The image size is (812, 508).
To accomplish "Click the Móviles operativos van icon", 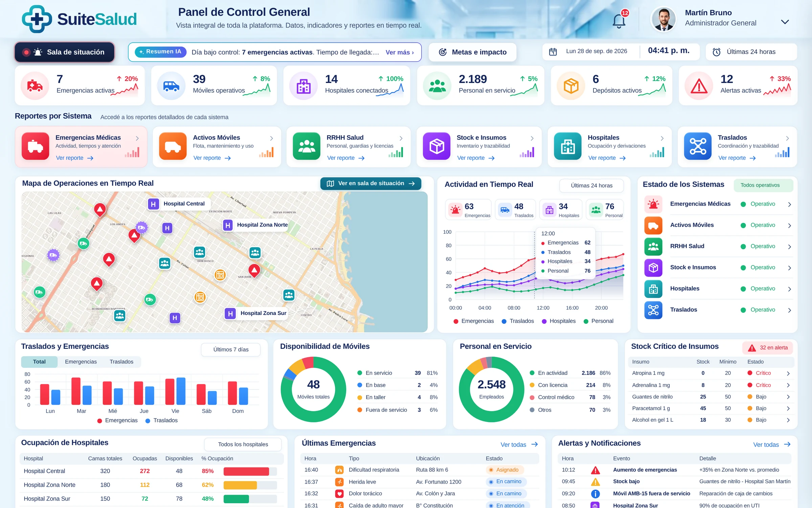I will coord(171,86).
